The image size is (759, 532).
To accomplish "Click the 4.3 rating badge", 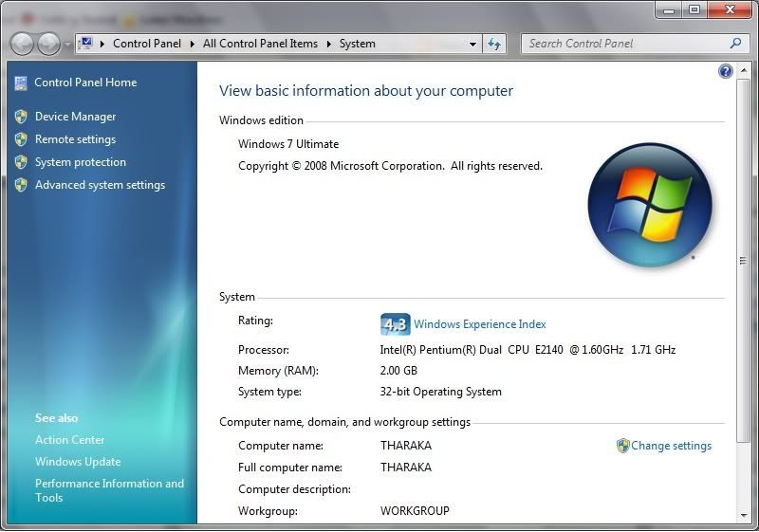I will [395, 324].
